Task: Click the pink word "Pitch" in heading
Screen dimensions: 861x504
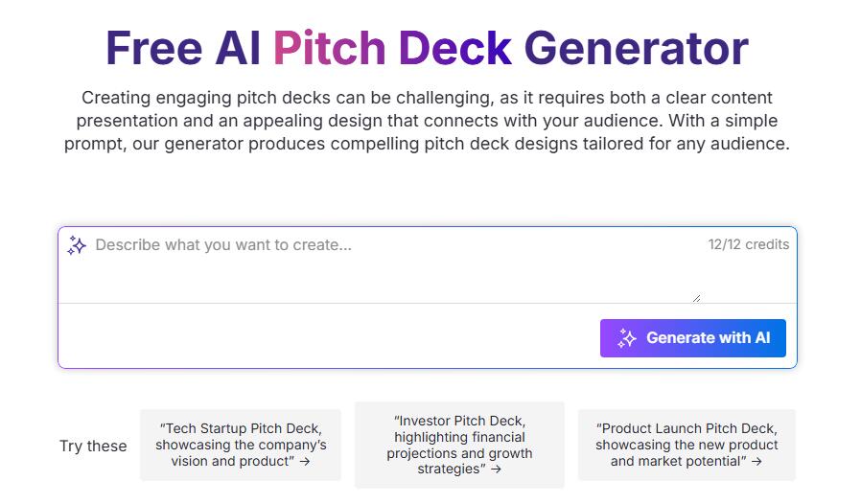Action: (329, 48)
